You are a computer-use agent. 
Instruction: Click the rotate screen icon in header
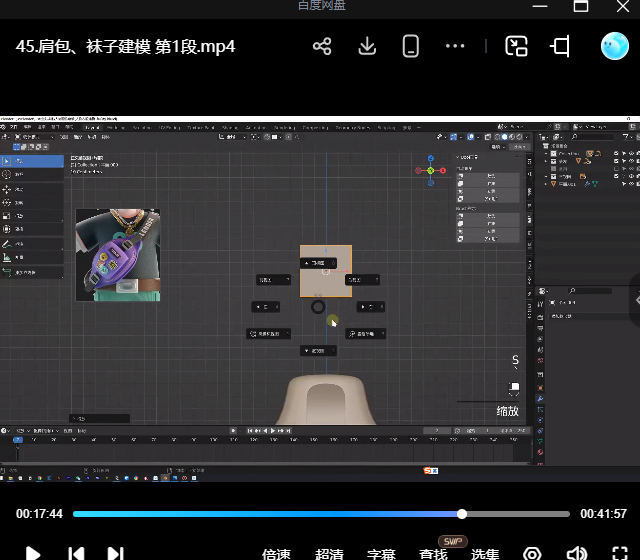(561, 46)
